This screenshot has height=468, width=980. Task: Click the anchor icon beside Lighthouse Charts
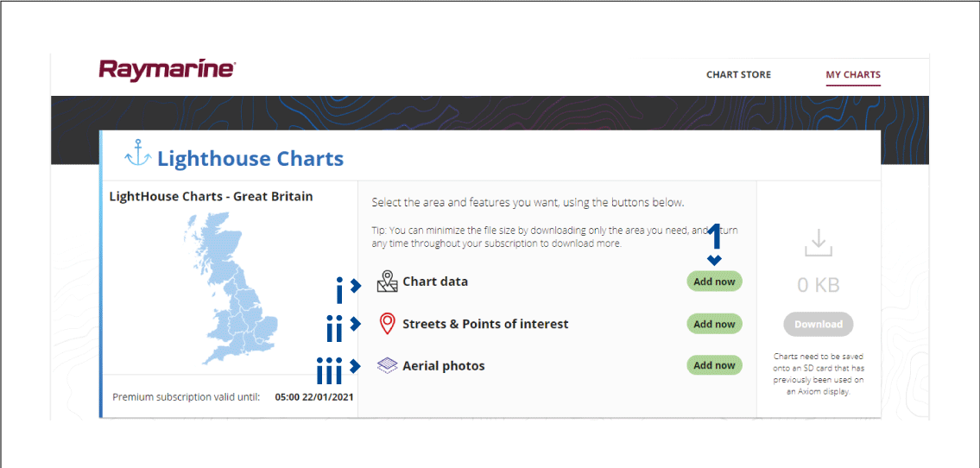pyautogui.click(x=138, y=153)
